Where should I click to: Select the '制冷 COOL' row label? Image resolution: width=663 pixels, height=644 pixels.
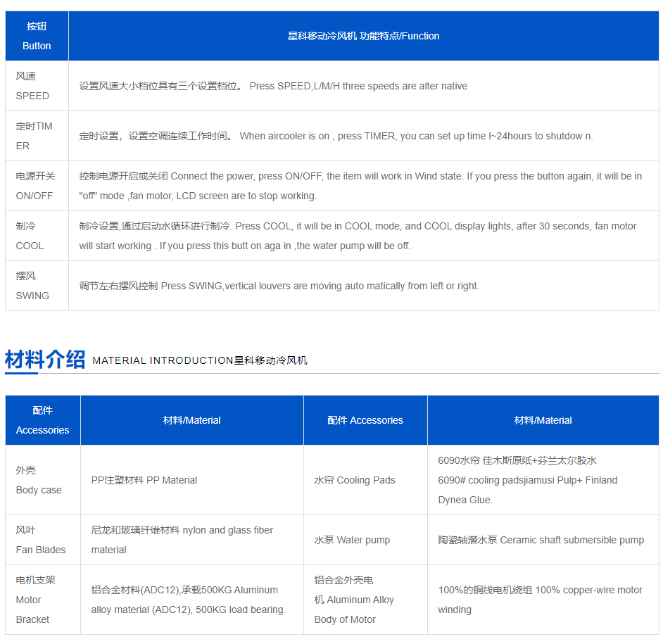click(37, 236)
